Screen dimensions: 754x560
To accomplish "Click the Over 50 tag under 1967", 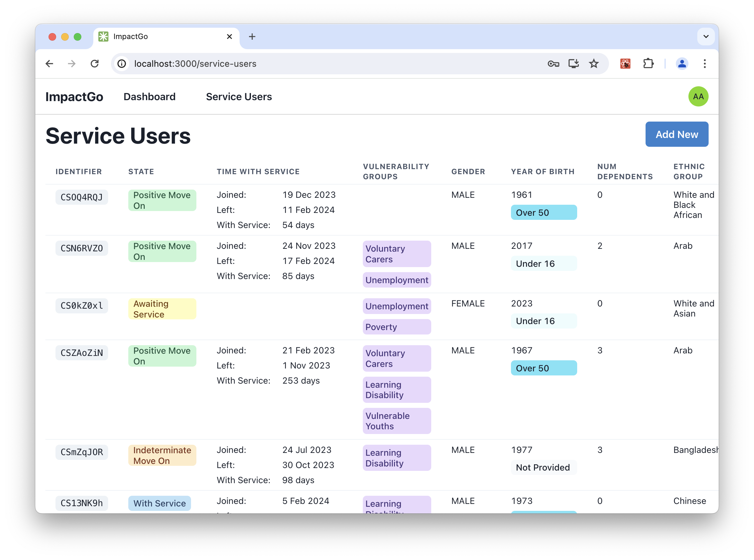I will [544, 369].
